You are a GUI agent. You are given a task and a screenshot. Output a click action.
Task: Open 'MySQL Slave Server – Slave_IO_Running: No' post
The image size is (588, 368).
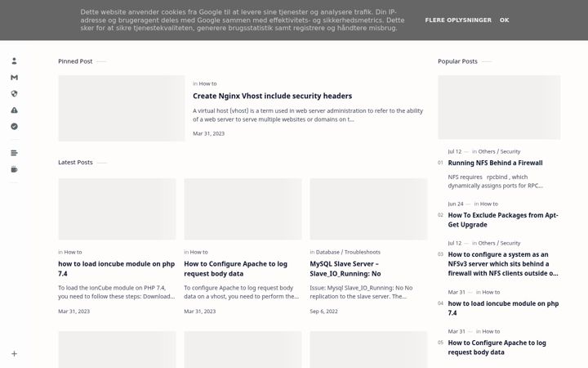pyautogui.click(x=345, y=268)
